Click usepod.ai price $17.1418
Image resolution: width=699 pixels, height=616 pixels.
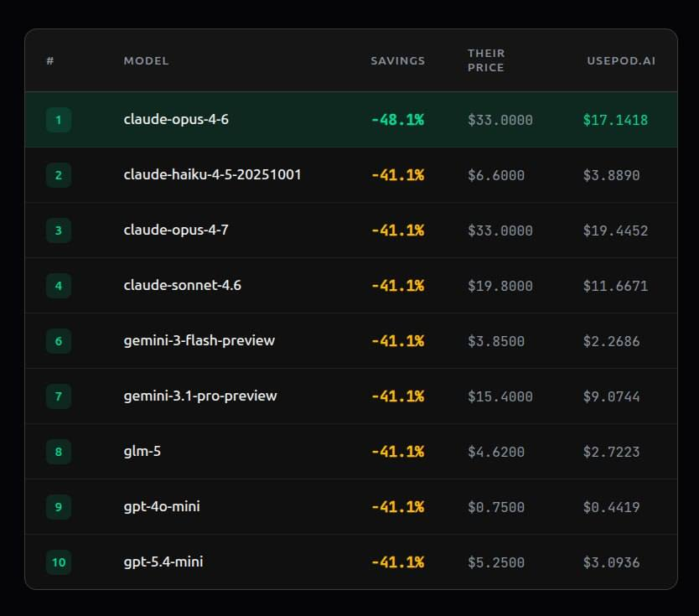click(616, 120)
